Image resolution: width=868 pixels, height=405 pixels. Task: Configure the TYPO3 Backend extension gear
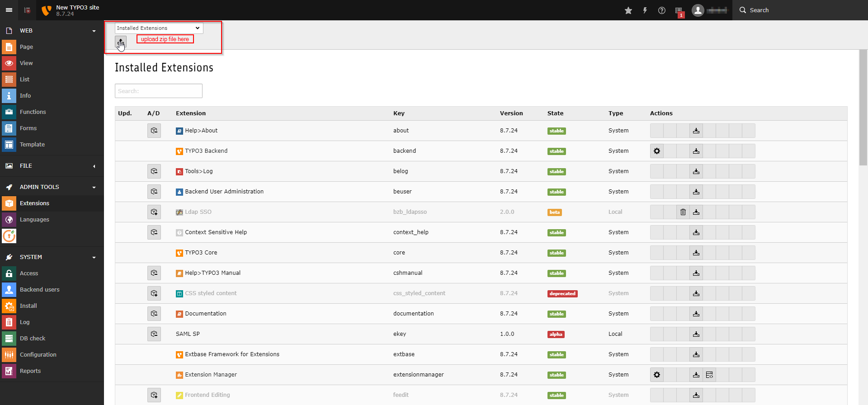657,151
